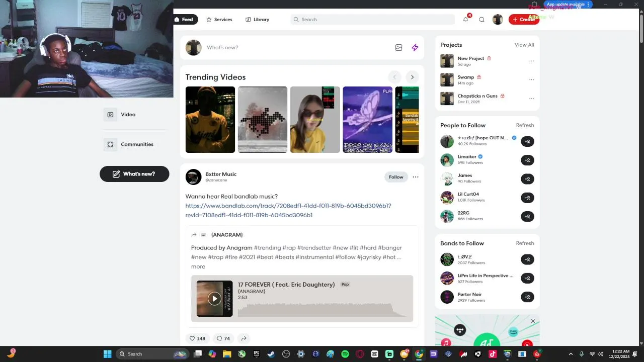Screen dimensions: 644x362
Task: Show hidden system tray icons chevron
Action: (x=571, y=354)
